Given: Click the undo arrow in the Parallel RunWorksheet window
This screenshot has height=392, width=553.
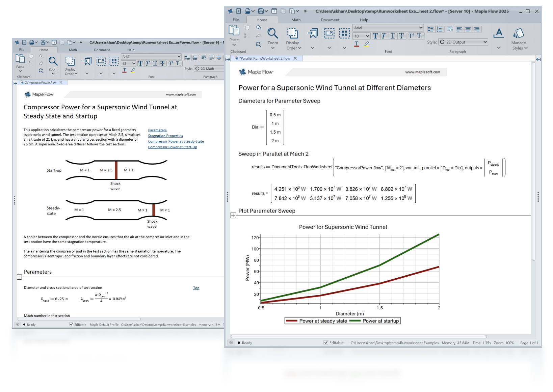Looking at the screenshot, I should tap(259, 27).
